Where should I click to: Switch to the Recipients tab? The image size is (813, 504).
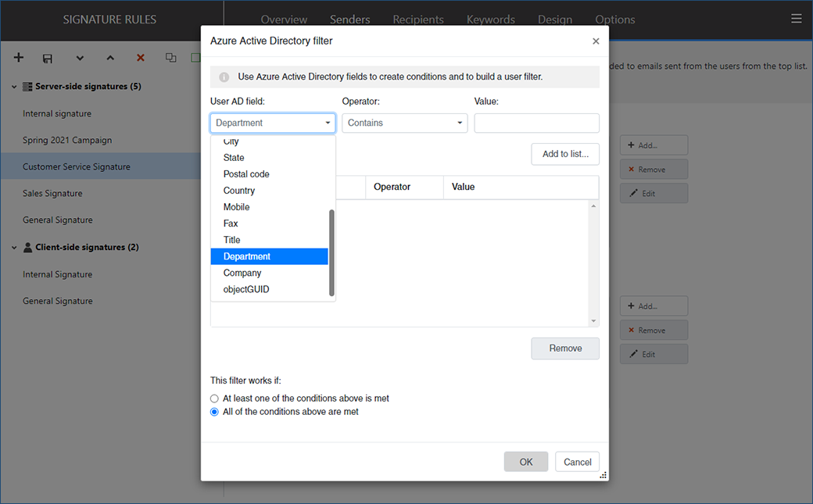418,20
